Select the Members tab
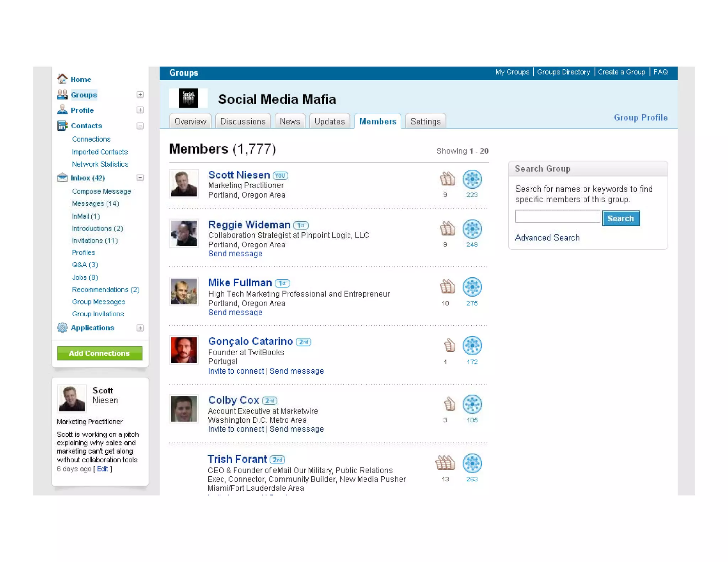Viewport: 728px width, 562px height. (378, 121)
